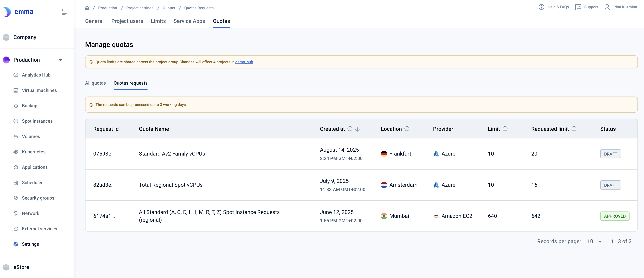This screenshot has width=644, height=278.
Task: Open the Support chat icon
Action: point(578,7)
